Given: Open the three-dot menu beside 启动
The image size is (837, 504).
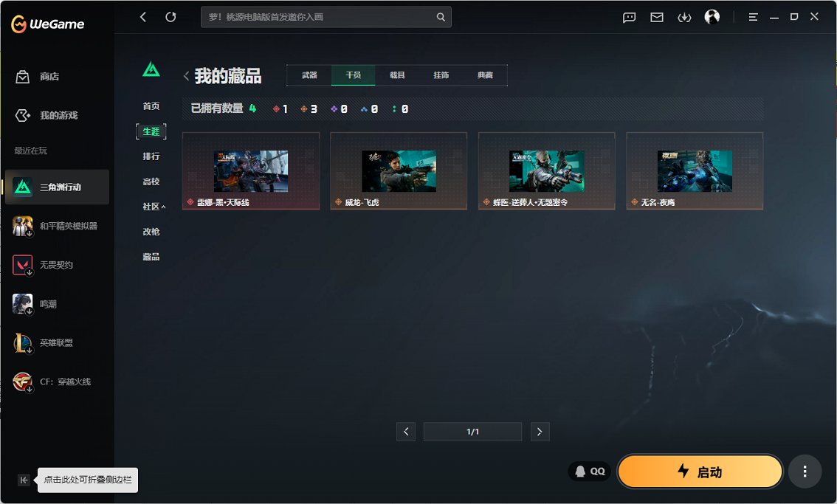Looking at the screenshot, I should pyautogui.click(x=805, y=472).
